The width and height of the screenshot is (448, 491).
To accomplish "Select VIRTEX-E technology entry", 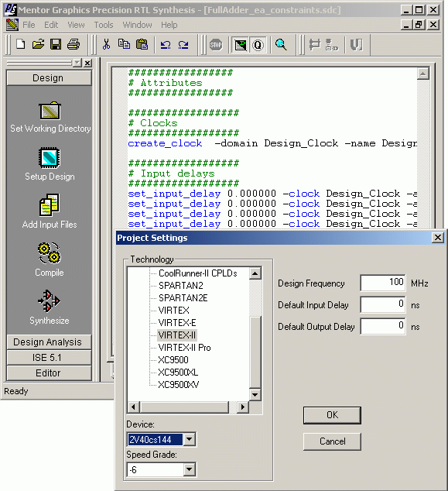I will pos(177,322).
